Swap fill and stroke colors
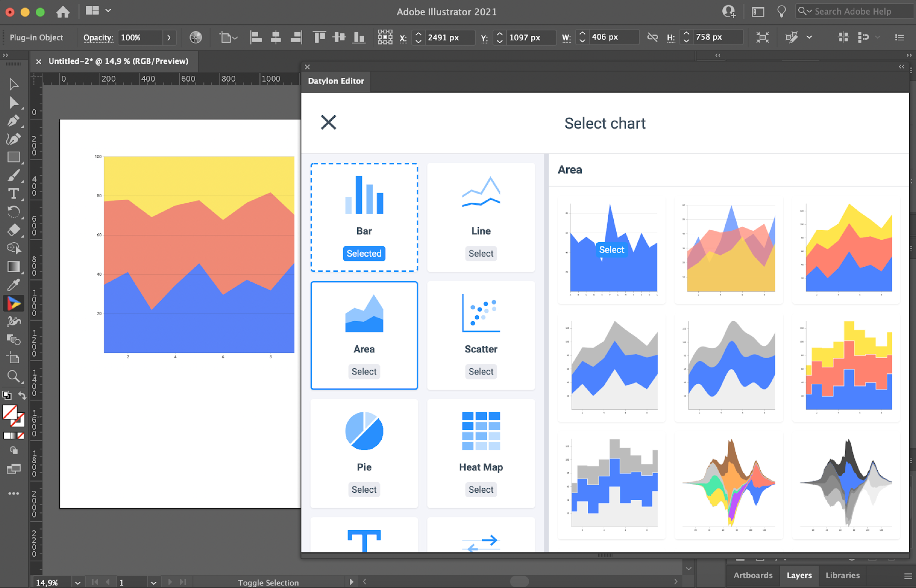Image resolution: width=916 pixels, height=588 pixels. (22, 396)
